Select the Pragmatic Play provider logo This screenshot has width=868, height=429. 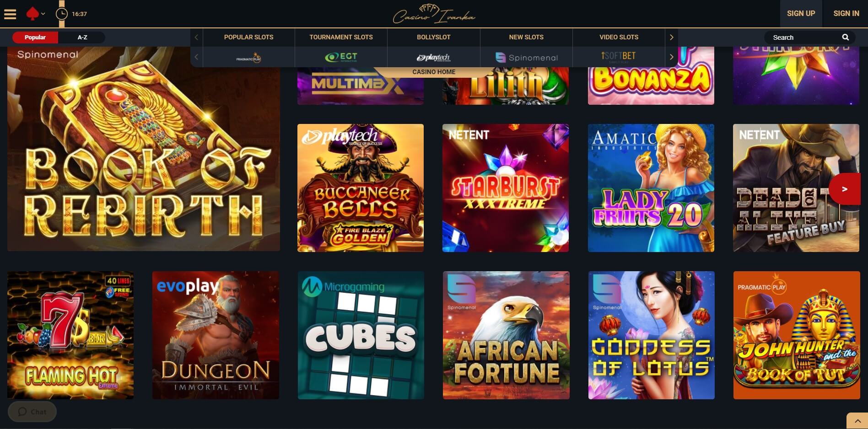coord(248,58)
